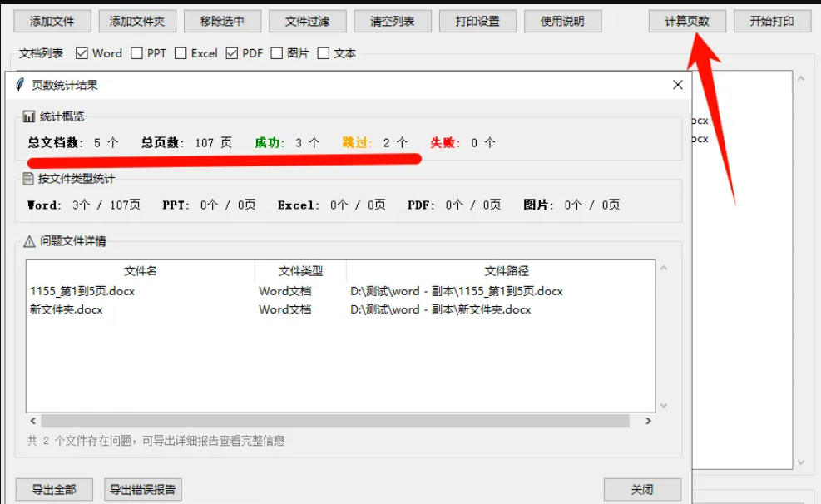Open 使用说明 instructions

coord(562,22)
